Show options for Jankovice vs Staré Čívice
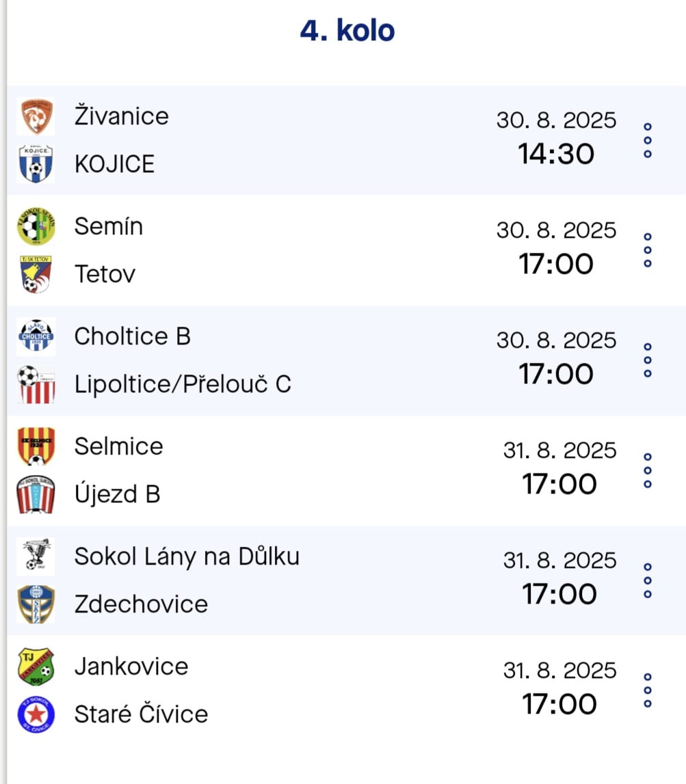The image size is (686, 784). tap(648, 690)
